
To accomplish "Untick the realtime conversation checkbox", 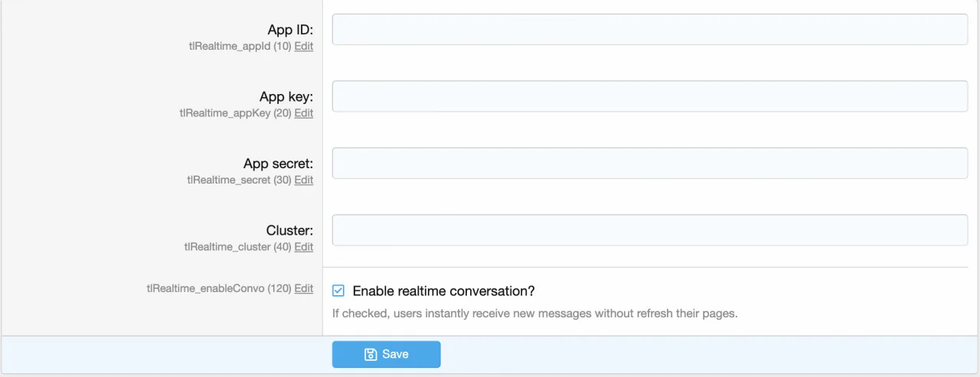I will 338,291.
